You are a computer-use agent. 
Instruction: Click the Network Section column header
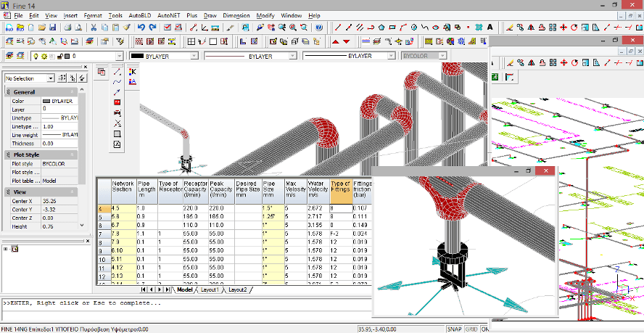(123, 190)
